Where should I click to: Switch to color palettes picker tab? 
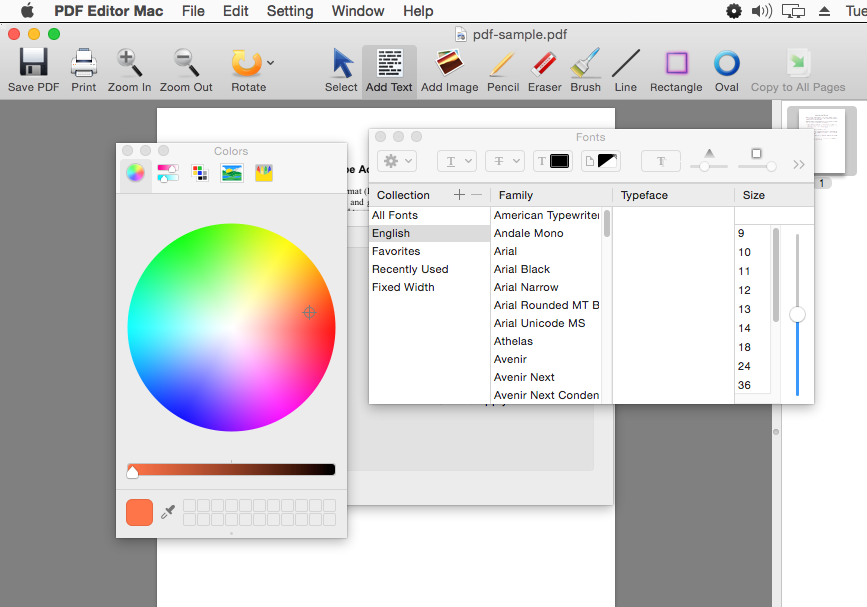(200, 173)
